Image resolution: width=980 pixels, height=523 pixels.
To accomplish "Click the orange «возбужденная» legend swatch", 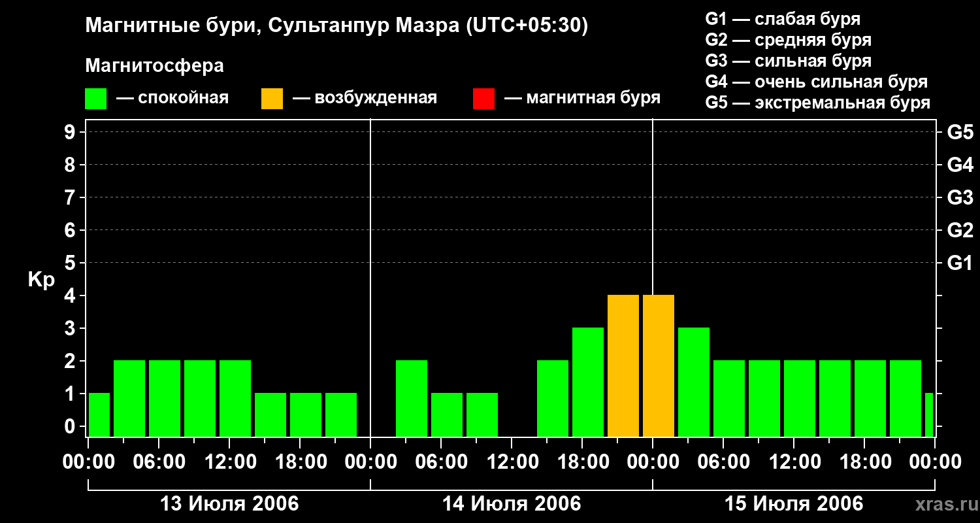I will tap(272, 99).
